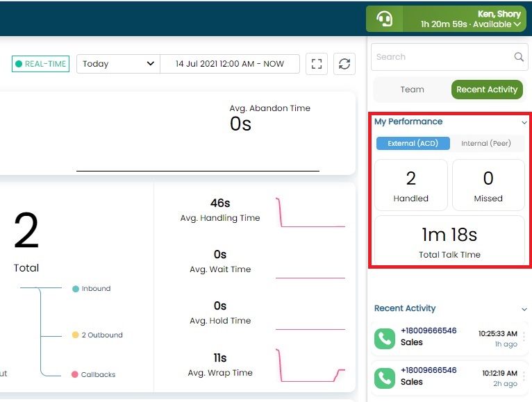Click the Avg. Abandon Time label
The height and width of the screenshot is (402, 532).
click(269, 108)
